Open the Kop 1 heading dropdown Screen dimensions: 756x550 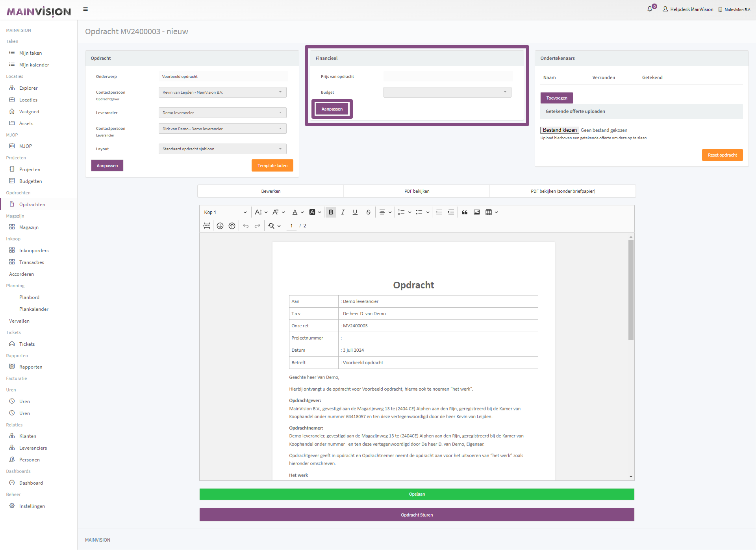[225, 212]
